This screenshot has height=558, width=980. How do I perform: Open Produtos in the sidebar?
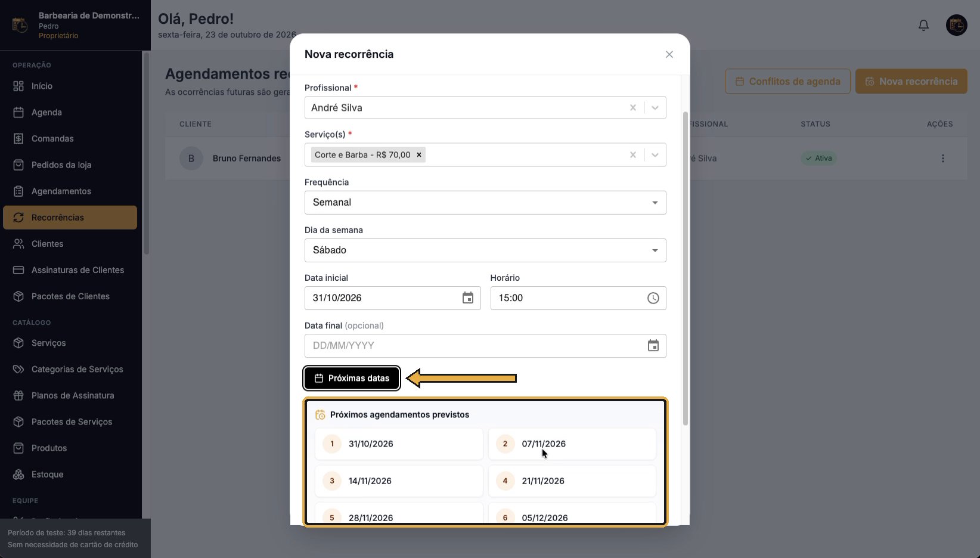pos(70,448)
